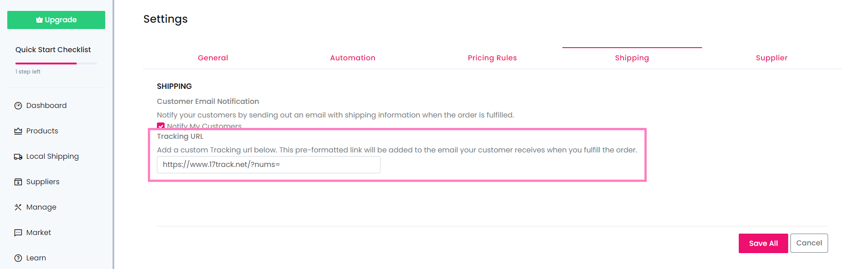Open the Local Shipping page
Viewport: 868px width, 269px height.
(52, 157)
